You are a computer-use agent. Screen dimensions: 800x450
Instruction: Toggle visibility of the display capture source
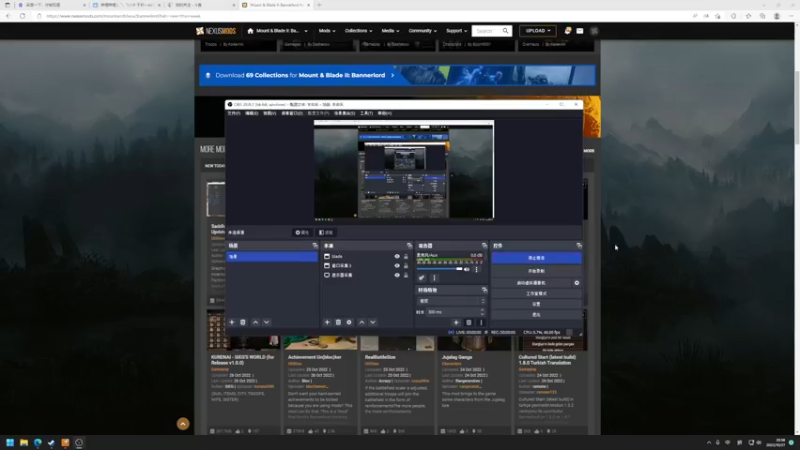tap(396, 275)
